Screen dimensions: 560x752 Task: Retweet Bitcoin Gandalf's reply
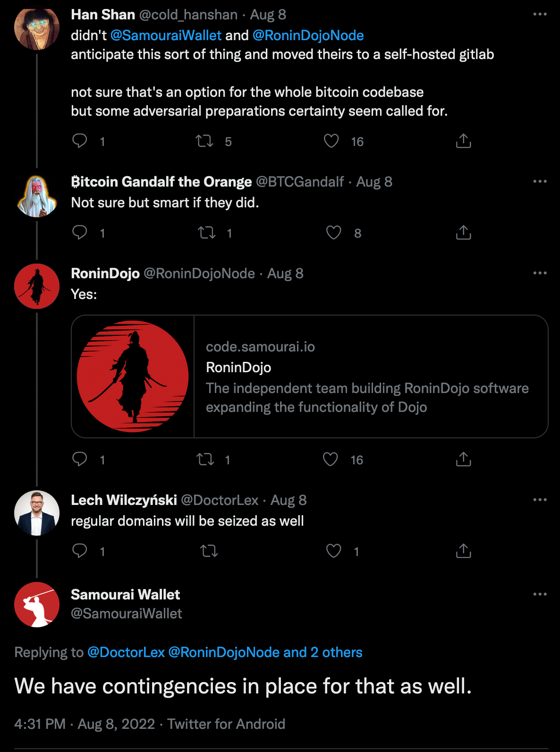point(207,232)
